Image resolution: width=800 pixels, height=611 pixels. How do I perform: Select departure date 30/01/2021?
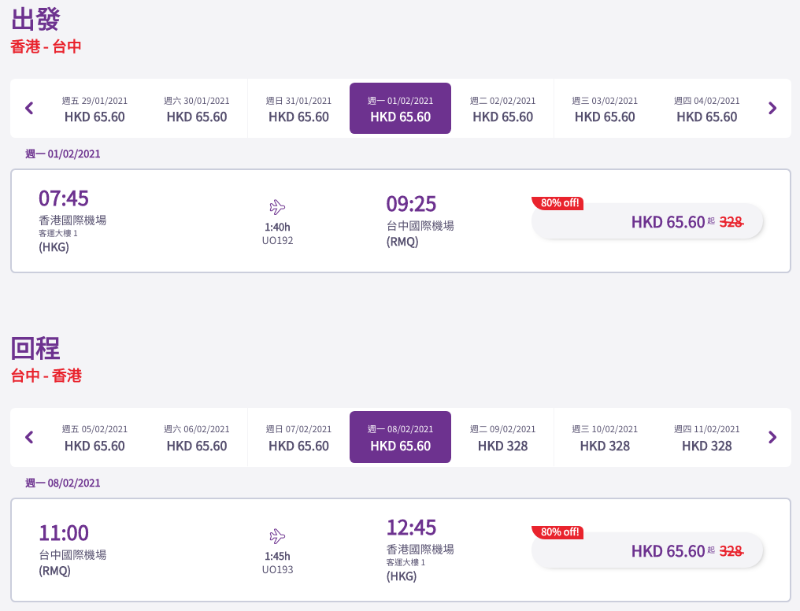pyautogui.click(x=197, y=109)
